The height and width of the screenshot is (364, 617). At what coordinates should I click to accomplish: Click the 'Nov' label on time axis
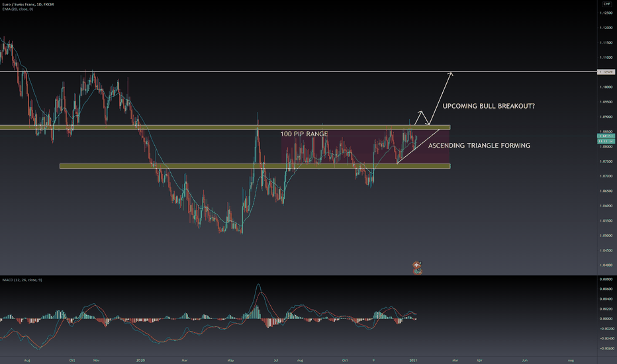[x=97, y=360]
